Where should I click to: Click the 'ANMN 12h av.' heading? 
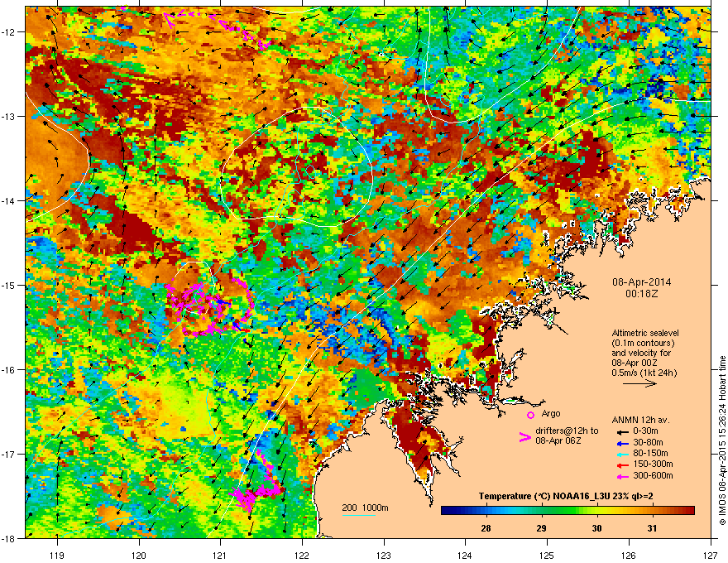640,421
